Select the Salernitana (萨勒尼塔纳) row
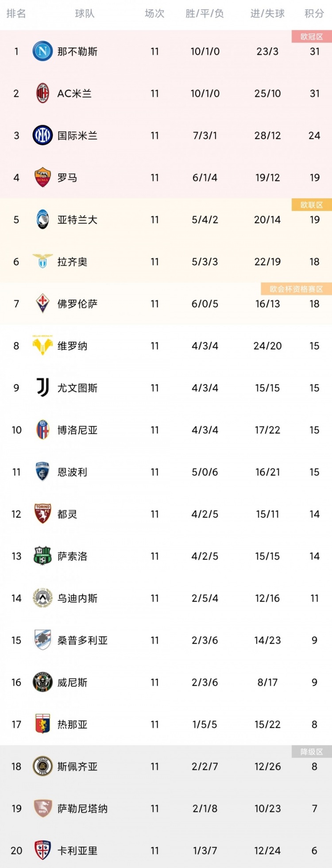The image size is (332, 868). click(166, 808)
